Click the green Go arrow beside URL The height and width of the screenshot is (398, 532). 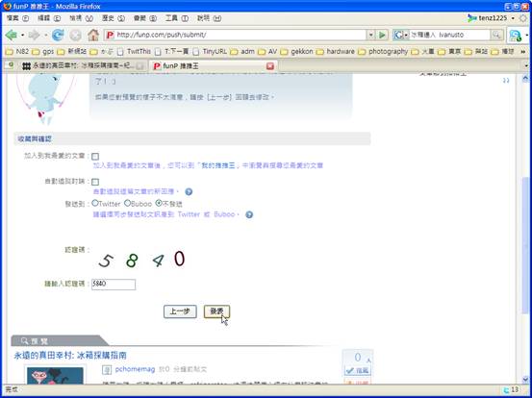pyautogui.click(x=382, y=35)
